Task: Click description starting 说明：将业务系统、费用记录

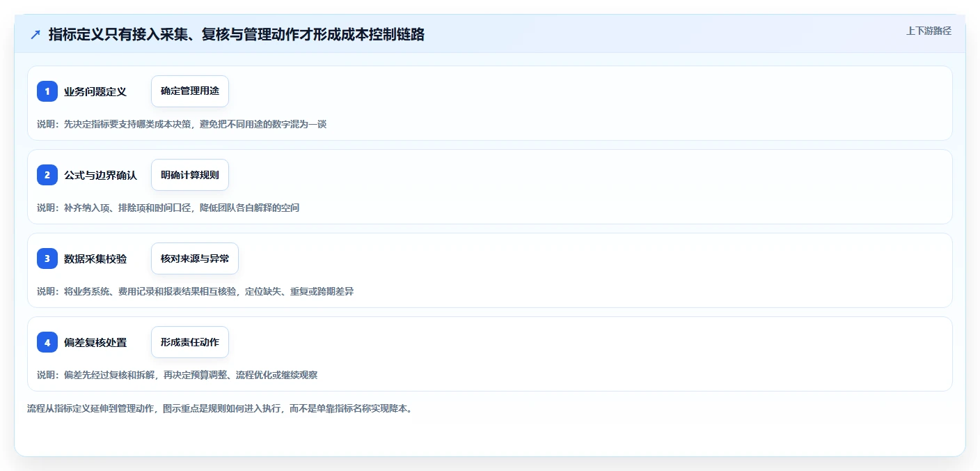Action: tap(195, 291)
